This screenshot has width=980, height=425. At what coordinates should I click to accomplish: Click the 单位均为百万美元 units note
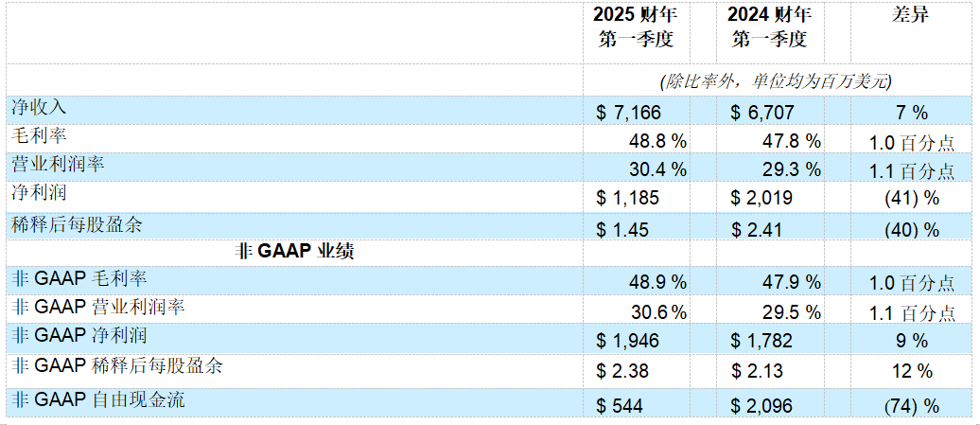click(x=776, y=81)
